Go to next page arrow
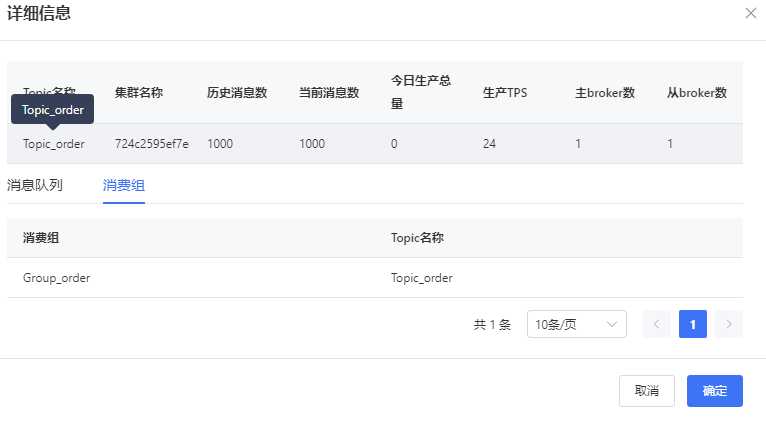Screen dimensions: 766x422 (x=729, y=324)
